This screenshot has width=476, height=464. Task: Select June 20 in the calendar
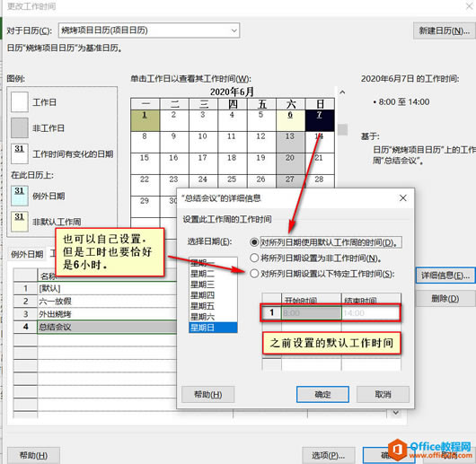tap(290, 163)
